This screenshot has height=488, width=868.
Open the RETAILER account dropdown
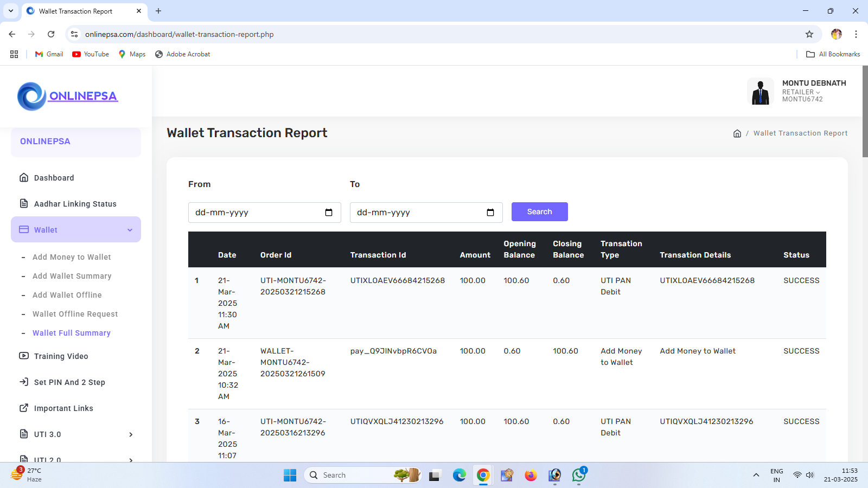pyautogui.click(x=801, y=92)
